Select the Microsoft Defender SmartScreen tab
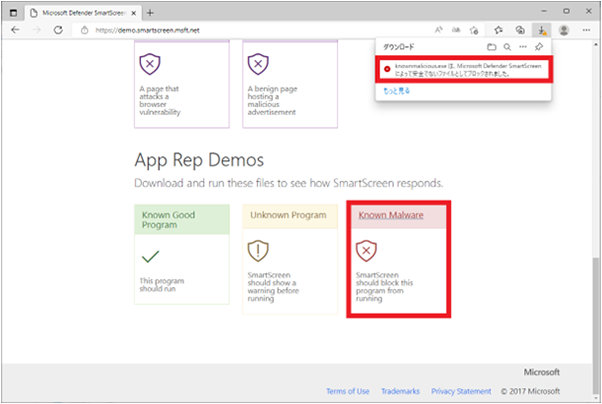 [x=83, y=13]
